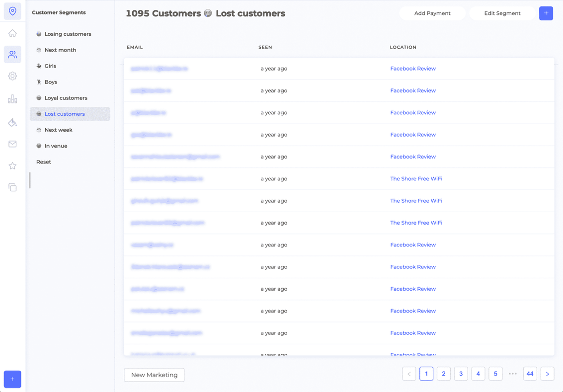Select page 1 in pagination
The height and width of the screenshot is (392, 563).
pos(426,374)
